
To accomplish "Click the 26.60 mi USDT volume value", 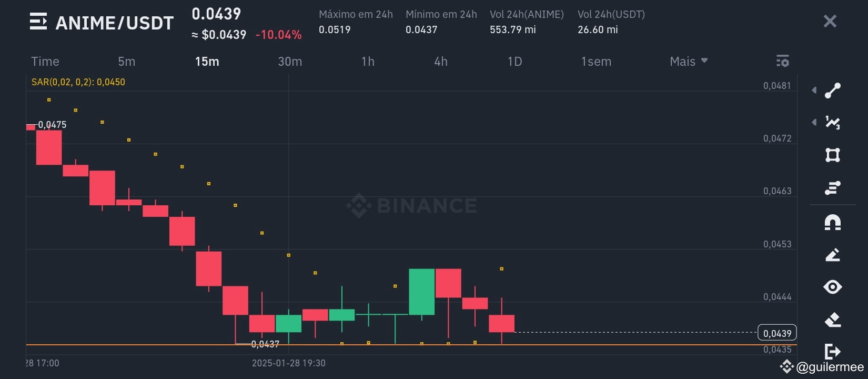I will click(x=598, y=29).
